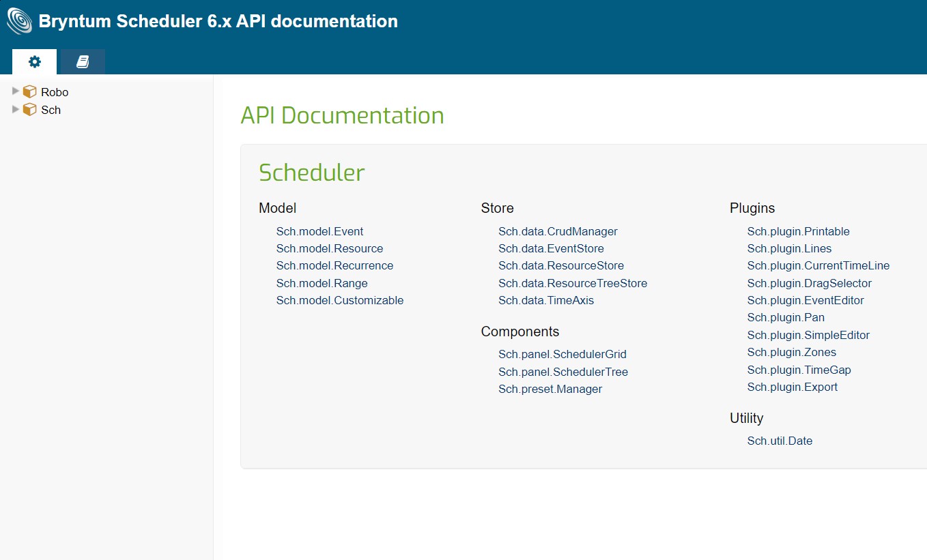
Task: Open Sch.panel.SchedulerGrid link
Action: click(x=562, y=354)
